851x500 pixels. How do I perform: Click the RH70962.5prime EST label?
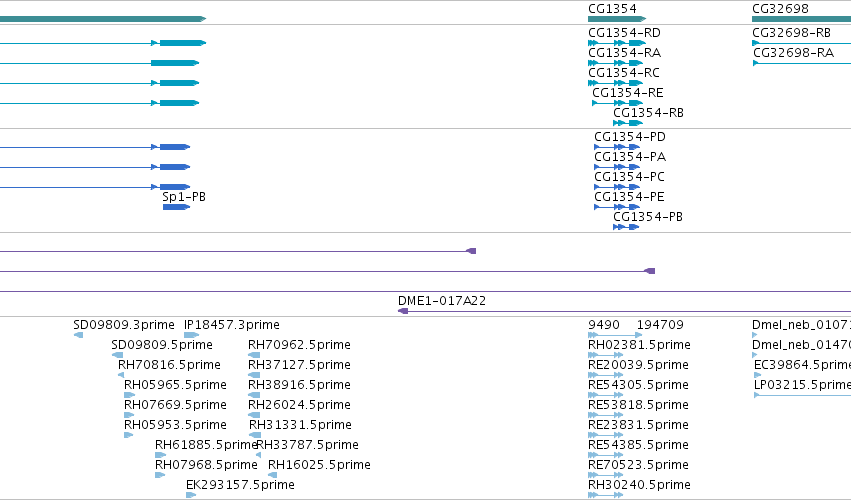[299, 345]
